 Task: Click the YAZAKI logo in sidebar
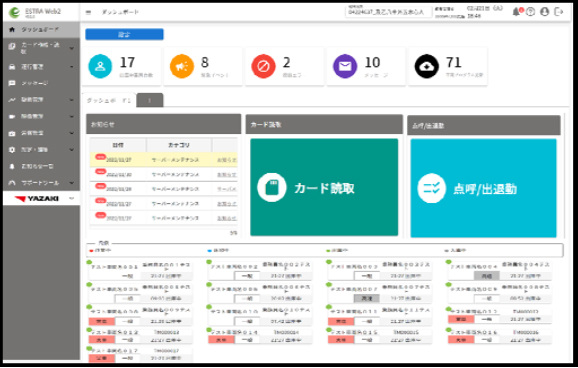36,199
